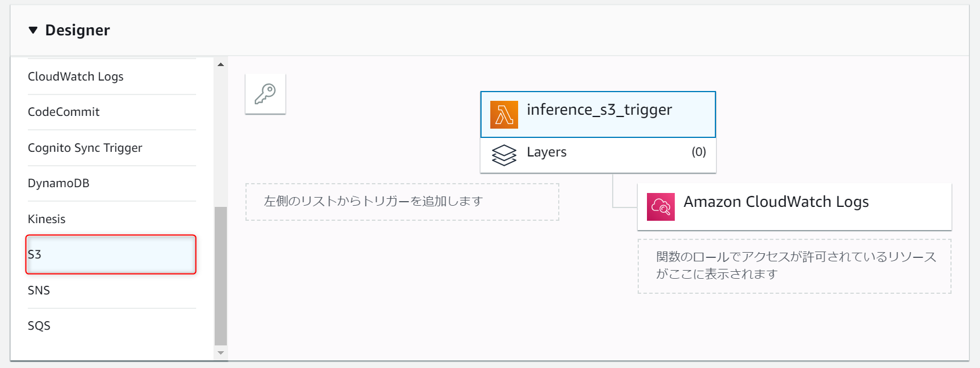Click the pink CloudWatch Logs icon
The height and width of the screenshot is (368, 980).
(660, 207)
